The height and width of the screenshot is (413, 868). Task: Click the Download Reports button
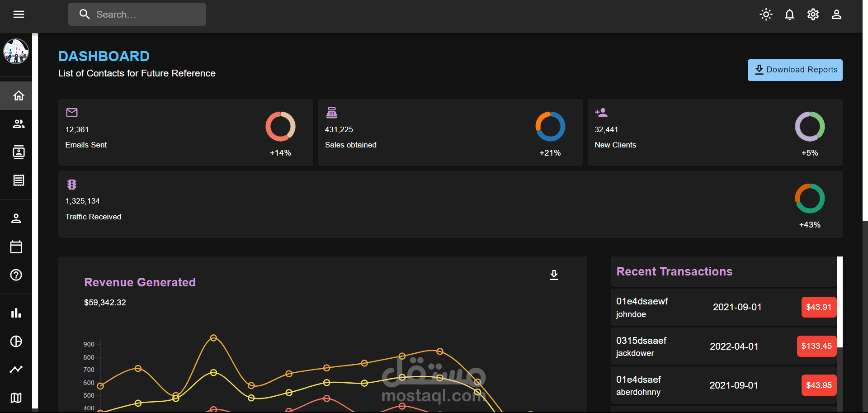coord(795,70)
